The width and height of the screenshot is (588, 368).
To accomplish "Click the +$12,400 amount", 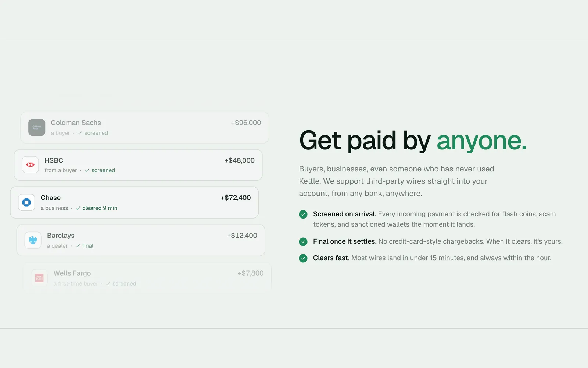I will coord(242,236).
